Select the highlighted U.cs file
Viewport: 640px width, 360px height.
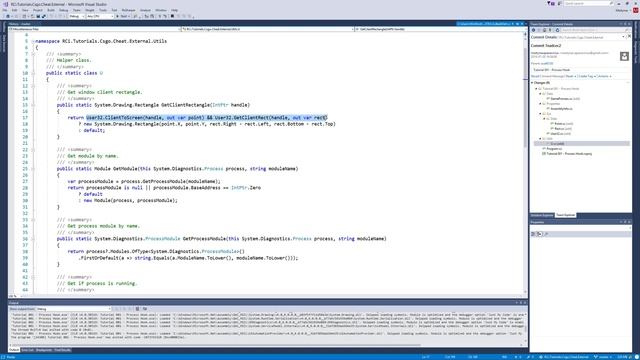tap(582, 144)
